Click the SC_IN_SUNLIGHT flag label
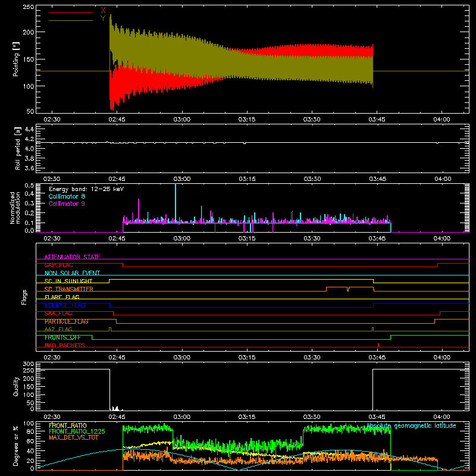 (x=68, y=281)
